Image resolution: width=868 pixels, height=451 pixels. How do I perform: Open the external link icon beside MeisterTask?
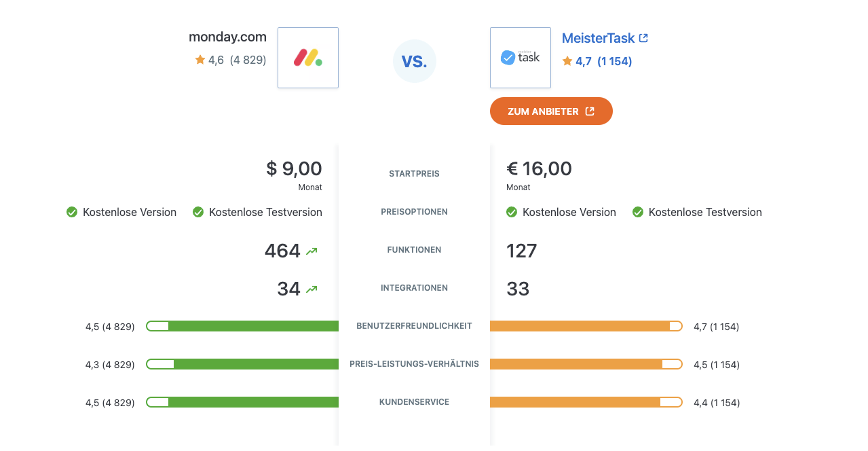coord(644,38)
